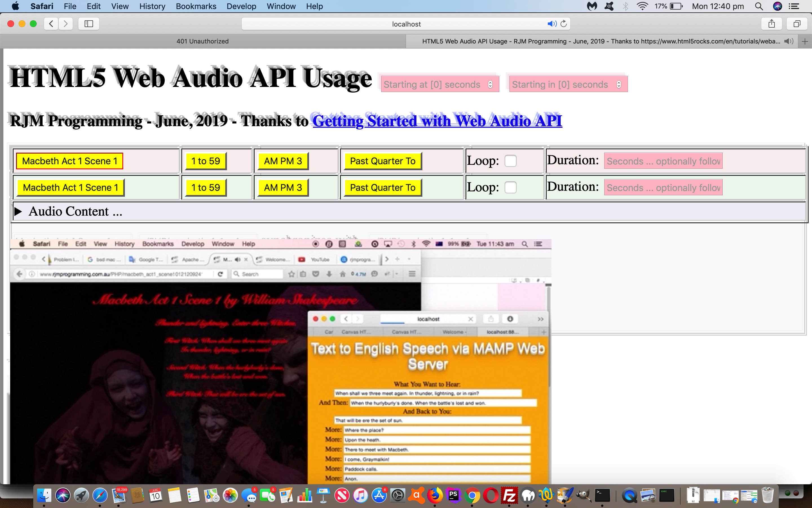Open Photos from the Dock
Viewport: 812px width, 508px height.
point(231,495)
